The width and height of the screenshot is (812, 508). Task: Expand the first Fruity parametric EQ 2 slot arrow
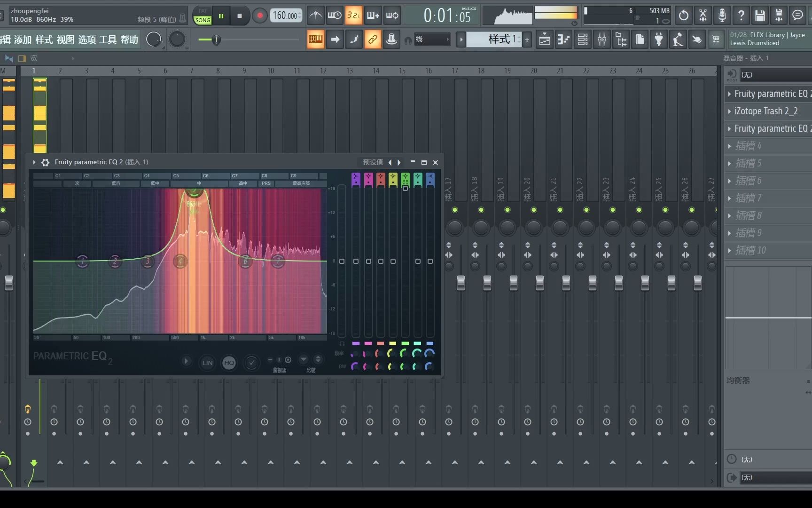729,94
